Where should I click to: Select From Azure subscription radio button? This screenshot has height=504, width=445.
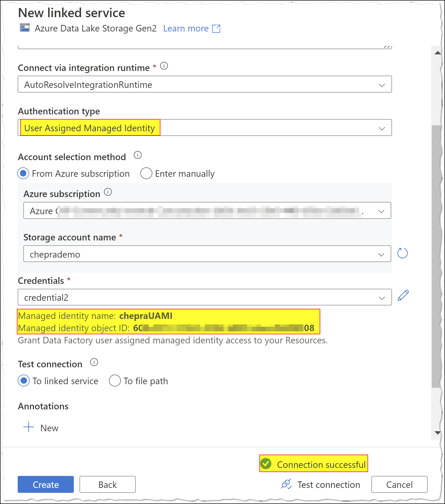[23, 173]
